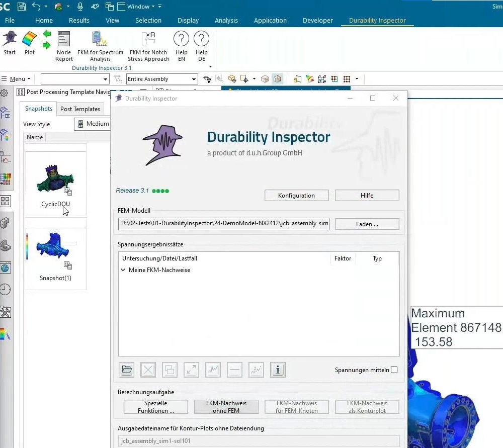Image resolution: width=503 pixels, height=448 pixels.
Task: Click the Name column header
Action: click(x=35, y=137)
